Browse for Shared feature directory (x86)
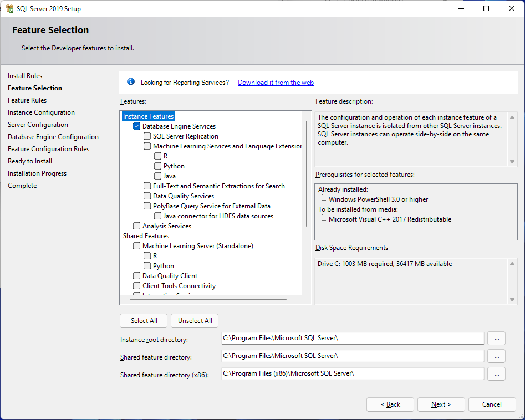The width and height of the screenshot is (525, 420). point(497,374)
